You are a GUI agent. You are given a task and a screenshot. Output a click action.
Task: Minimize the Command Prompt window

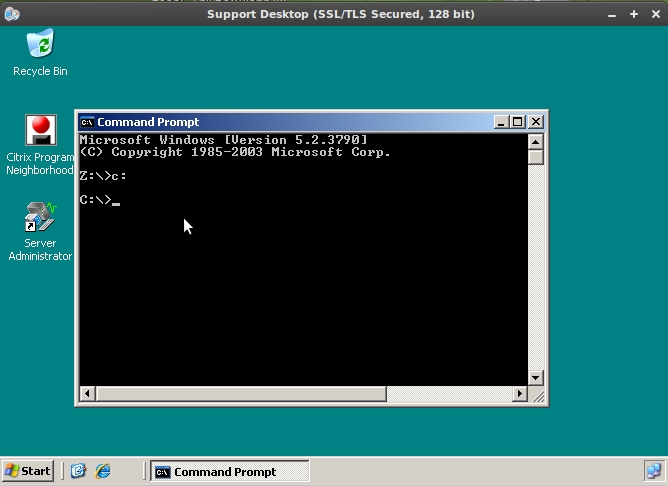tap(501, 122)
